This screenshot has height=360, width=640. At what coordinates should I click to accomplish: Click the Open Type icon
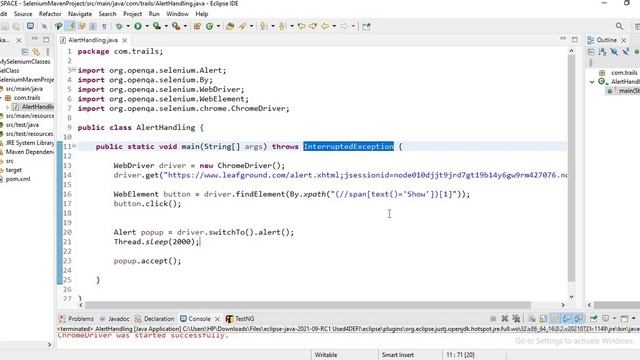point(230,26)
